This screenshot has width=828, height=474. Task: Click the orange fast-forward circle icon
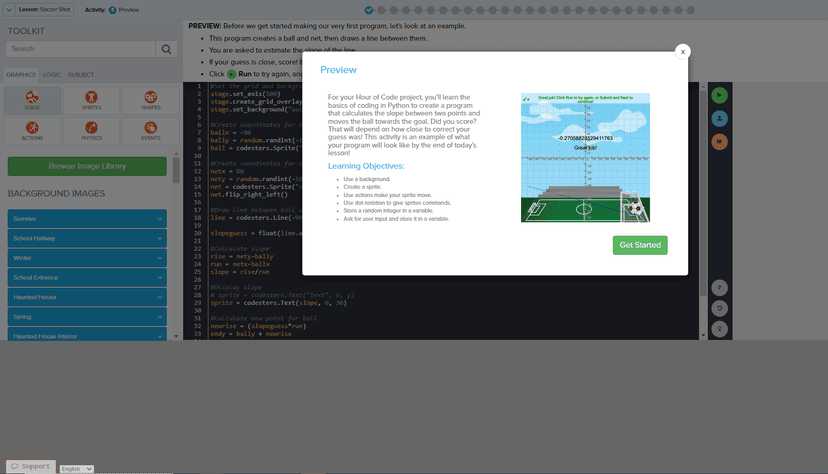(719, 142)
